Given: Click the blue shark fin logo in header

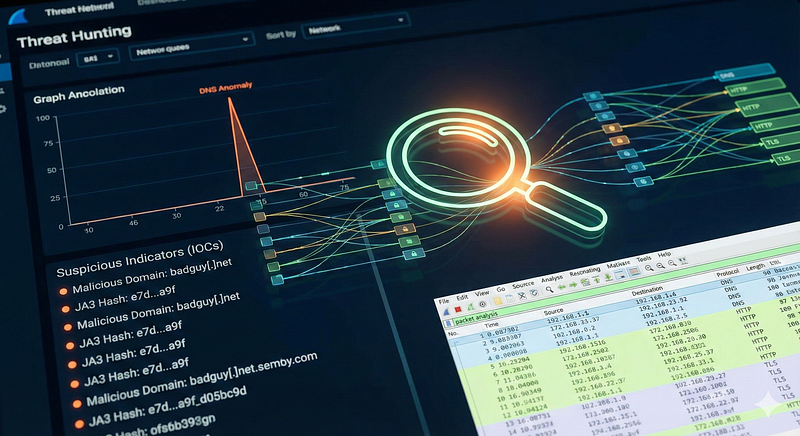Looking at the screenshot, I should point(18,16).
